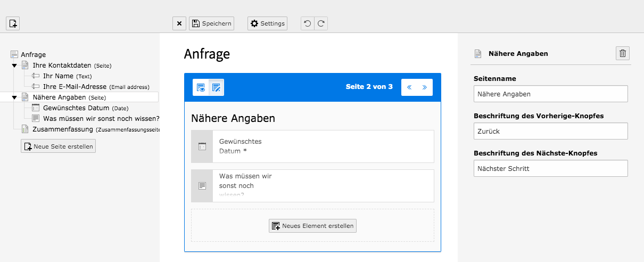
Task: Click 'Beschriftung des Vorherige-Knopfes' label
Action: tap(539, 116)
